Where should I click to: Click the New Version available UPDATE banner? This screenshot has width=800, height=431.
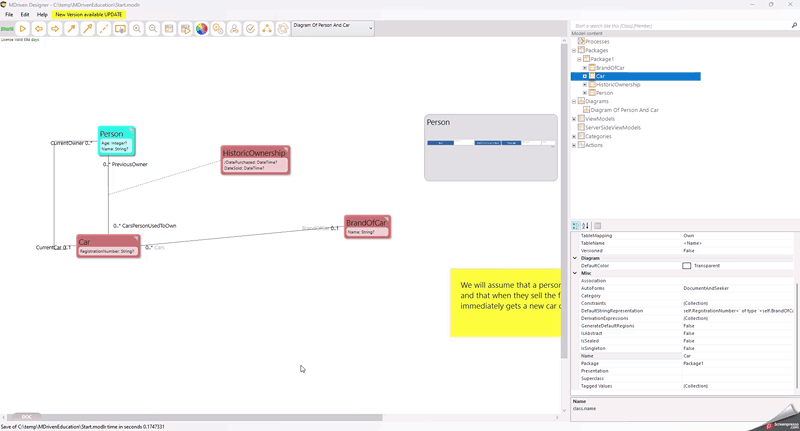[x=89, y=15]
